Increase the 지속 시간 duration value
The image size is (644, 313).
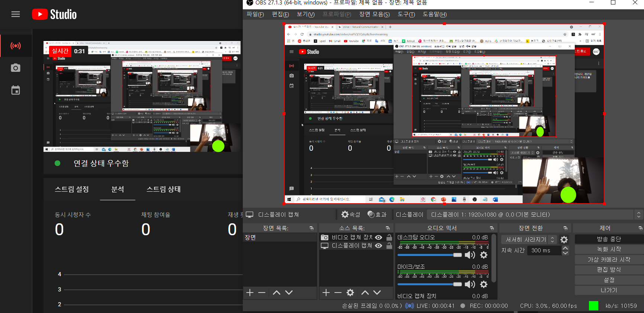click(x=565, y=248)
